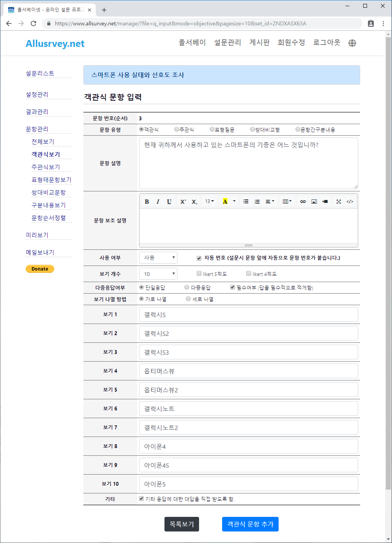Viewport: 392px width, 543px height.
Task: Go to 게시판 in the top menu
Action: (x=259, y=42)
